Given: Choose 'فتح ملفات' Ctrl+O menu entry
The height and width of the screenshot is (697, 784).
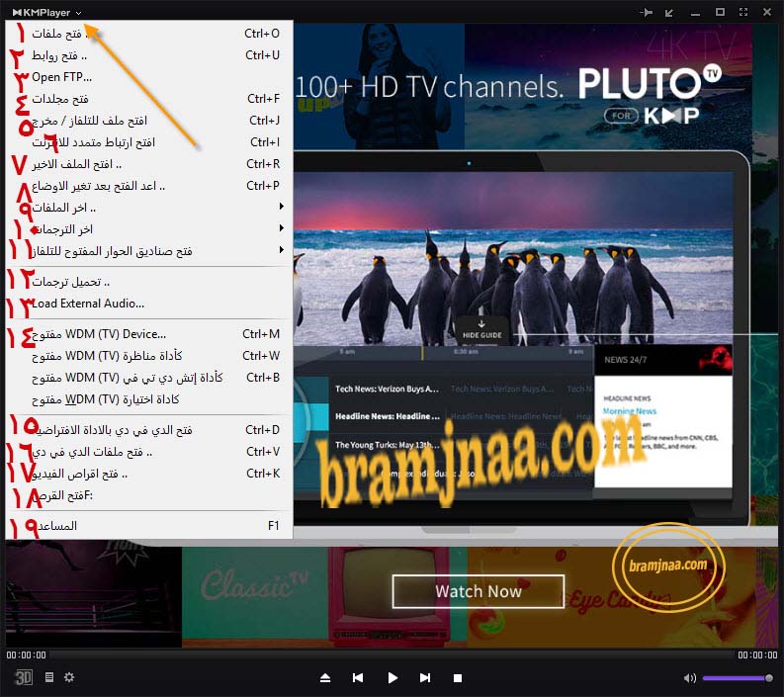Looking at the screenshot, I should point(149,34).
